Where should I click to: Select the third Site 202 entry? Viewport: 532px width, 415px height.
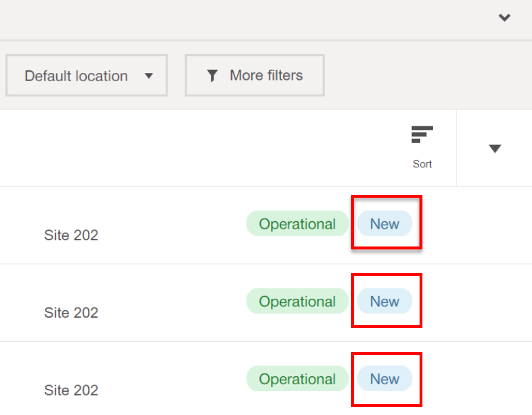[71, 390]
